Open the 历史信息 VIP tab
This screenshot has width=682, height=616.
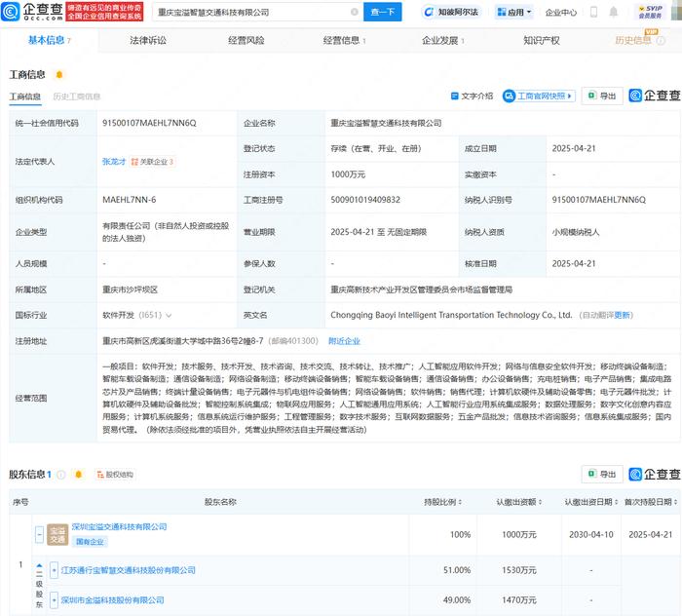[x=633, y=40]
